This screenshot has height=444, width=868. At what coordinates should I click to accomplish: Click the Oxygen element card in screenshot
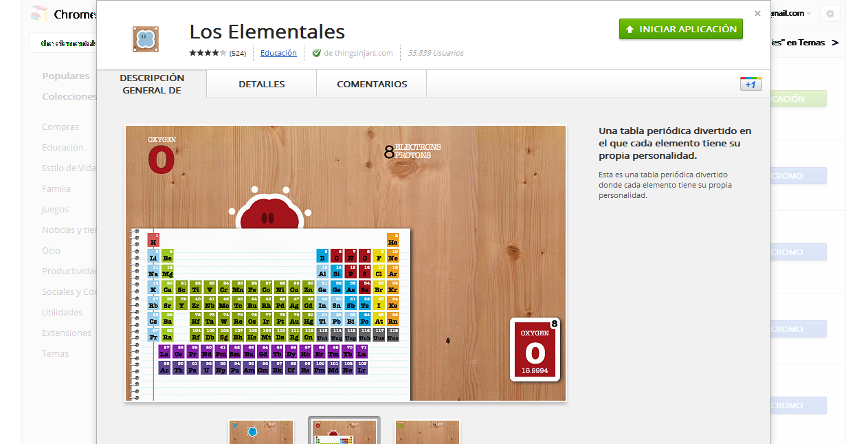(x=535, y=349)
